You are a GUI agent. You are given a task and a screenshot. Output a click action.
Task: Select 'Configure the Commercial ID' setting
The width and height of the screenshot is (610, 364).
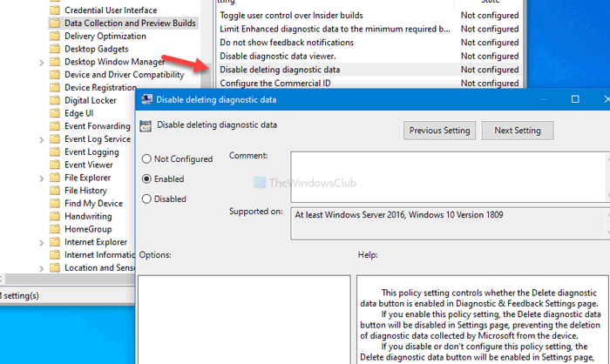pyautogui.click(x=369, y=83)
